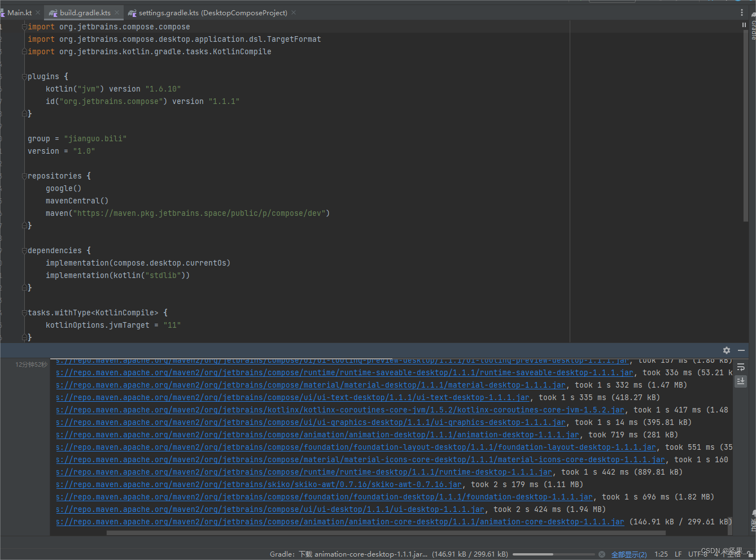The height and width of the screenshot is (560, 756).
Task: Open the hidden tabs list via vertical dots
Action: (x=742, y=12)
